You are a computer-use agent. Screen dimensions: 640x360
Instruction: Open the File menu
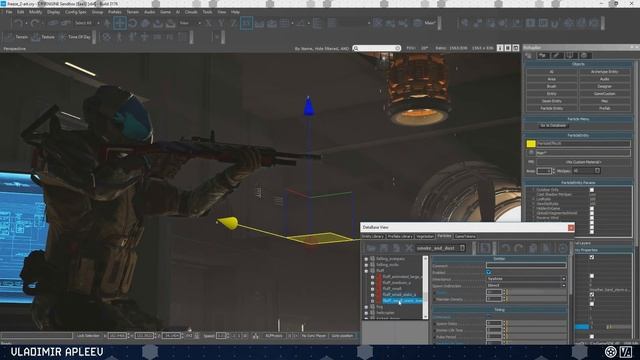pyautogui.click(x=9, y=12)
